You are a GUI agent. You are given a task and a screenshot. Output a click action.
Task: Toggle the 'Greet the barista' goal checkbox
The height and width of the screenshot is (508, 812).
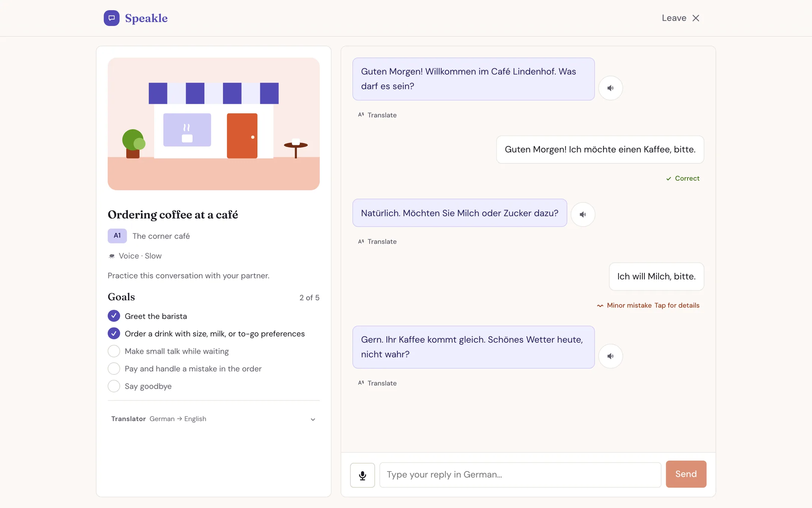click(114, 316)
